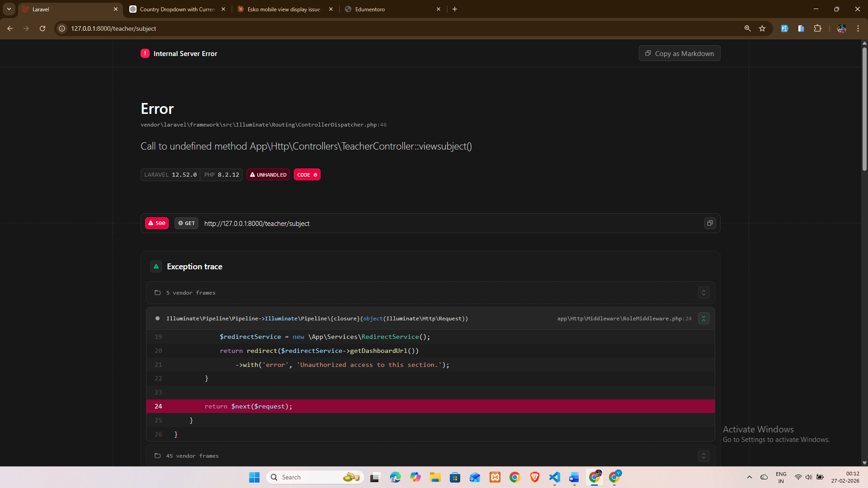Click the browser forward arrow

pyautogui.click(x=26, y=28)
